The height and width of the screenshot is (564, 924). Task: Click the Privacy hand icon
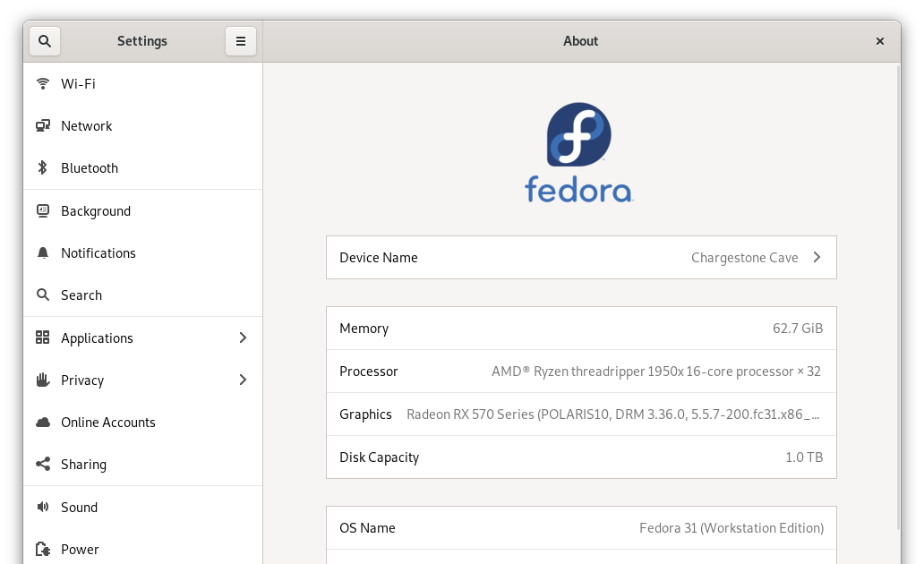tap(42, 380)
